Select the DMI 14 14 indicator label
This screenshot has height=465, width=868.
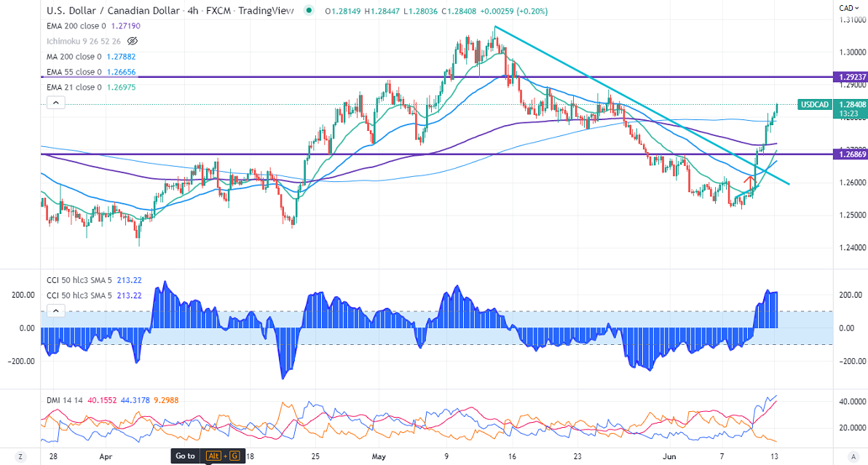coord(64,400)
